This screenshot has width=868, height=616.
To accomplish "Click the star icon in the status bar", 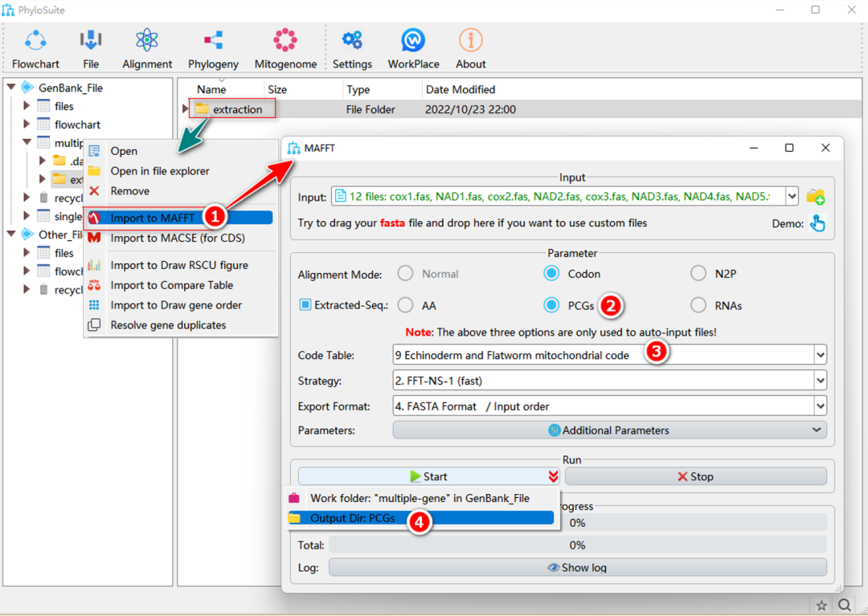I will pyautogui.click(x=821, y=605).
